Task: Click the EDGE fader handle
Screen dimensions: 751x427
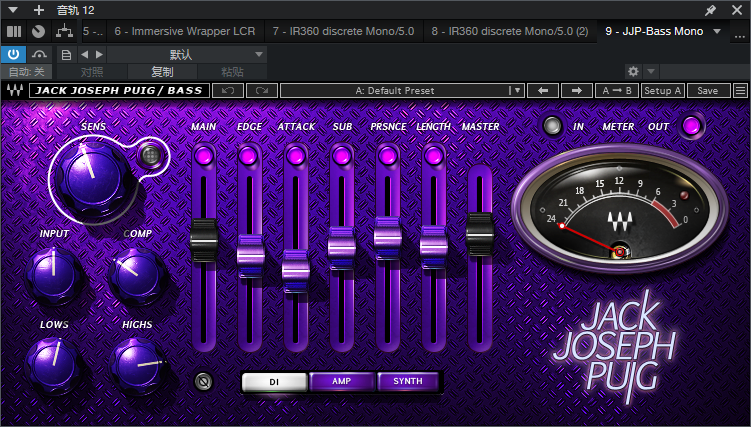Action: [x=250, y=256]
